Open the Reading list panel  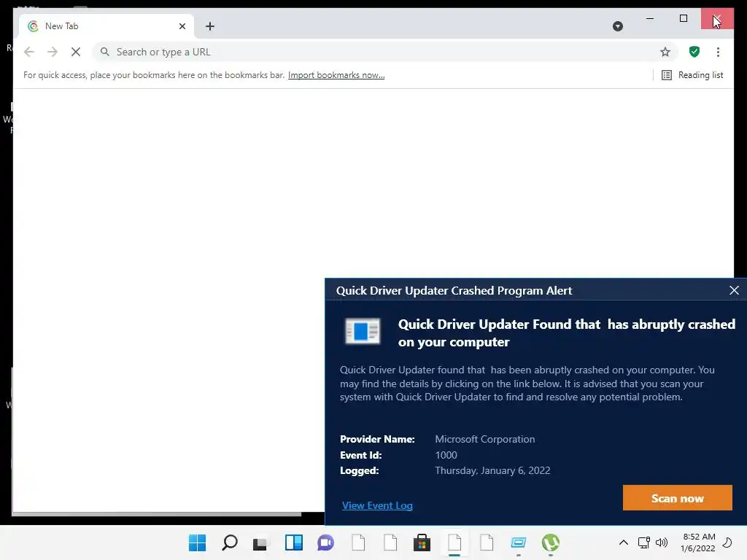(692, 75)
